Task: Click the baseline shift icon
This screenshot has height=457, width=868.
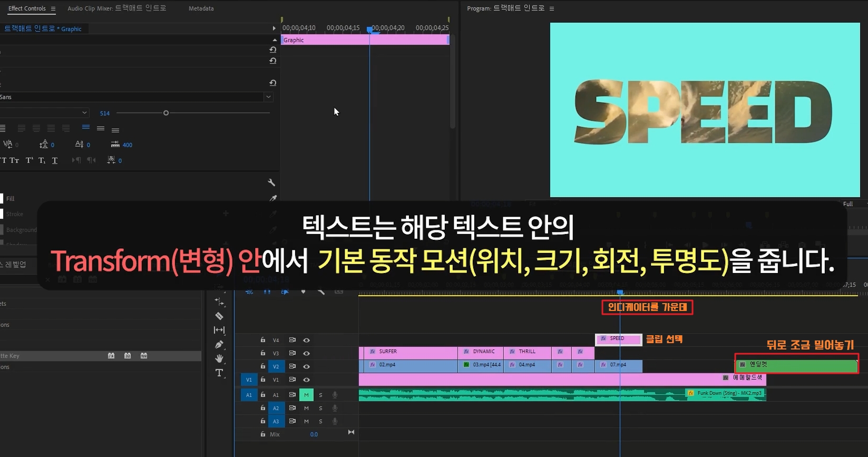Action: click(79, 144)
